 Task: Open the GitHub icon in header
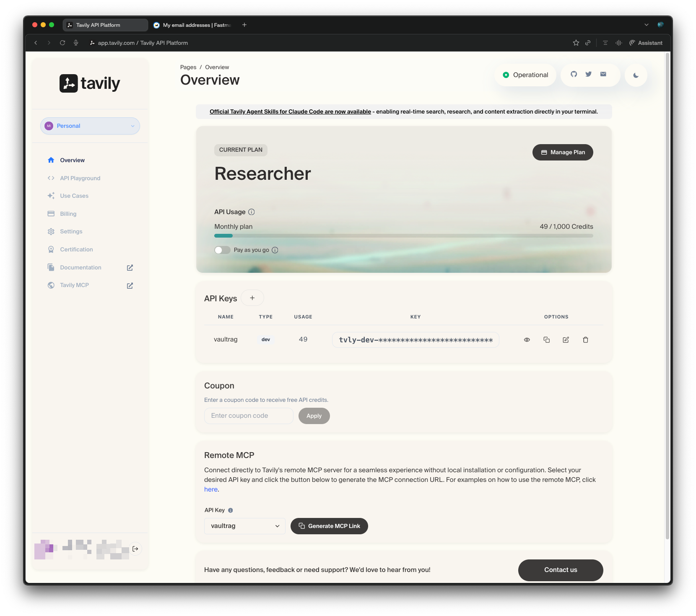tap(574, 74)
